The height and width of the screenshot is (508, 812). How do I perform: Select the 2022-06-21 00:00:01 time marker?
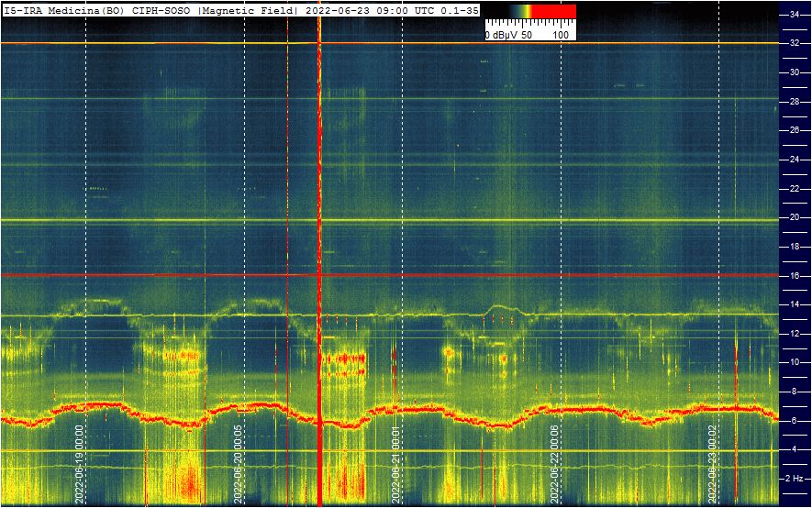point(396,463)
